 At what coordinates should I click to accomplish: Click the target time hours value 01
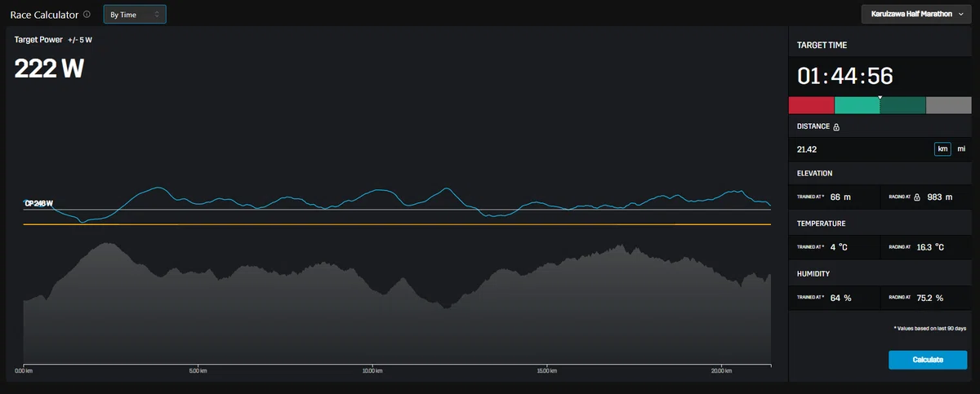point(809,77)
